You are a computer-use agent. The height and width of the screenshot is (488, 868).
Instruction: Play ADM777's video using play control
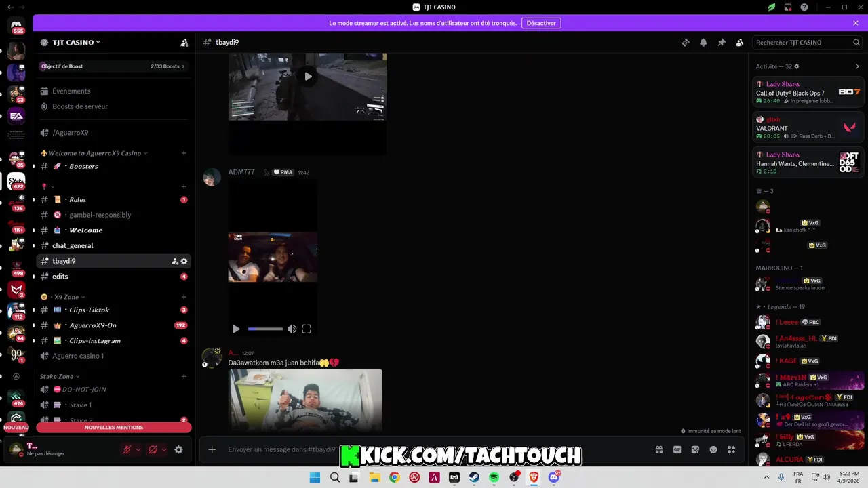tap(236, 329)
